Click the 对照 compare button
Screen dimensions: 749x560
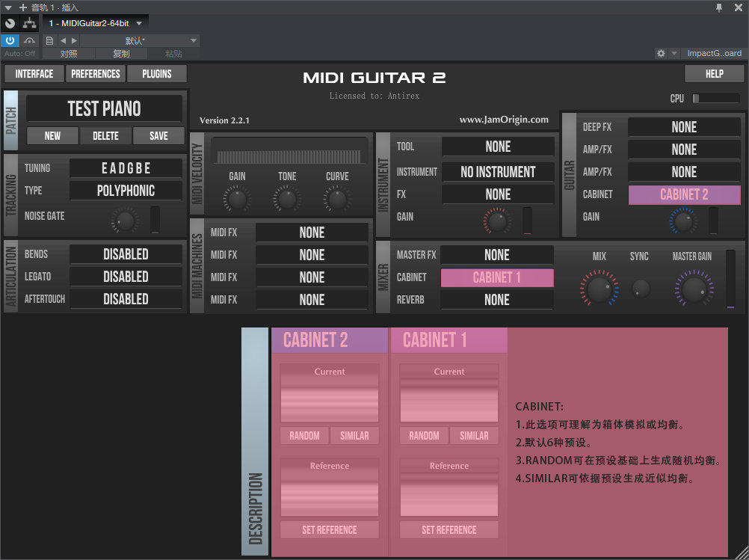[x=69, y=54]
